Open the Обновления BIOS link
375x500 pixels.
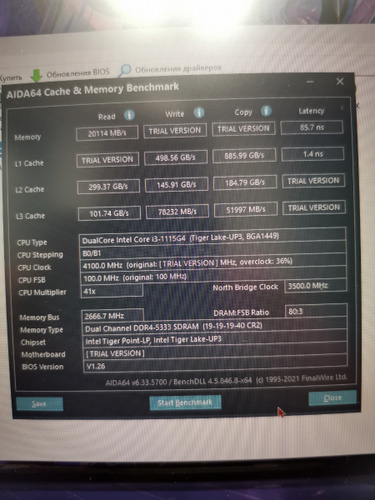point(78,73)
